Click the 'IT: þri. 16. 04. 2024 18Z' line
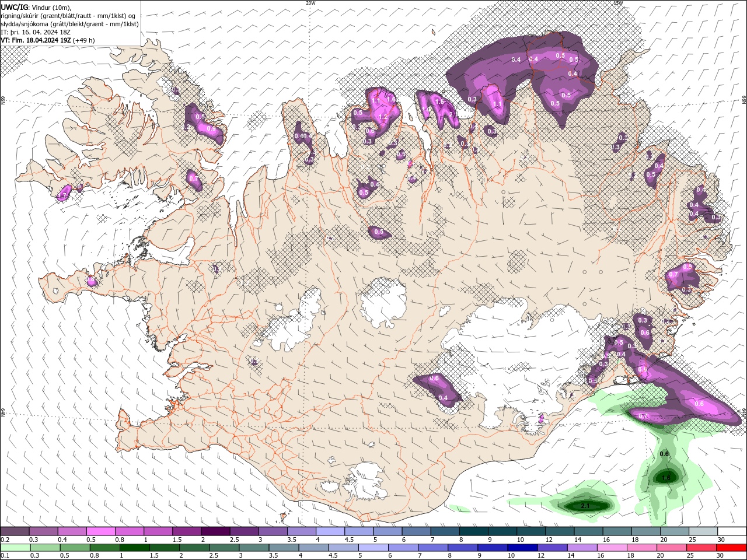747x560 pixels. 36,32
